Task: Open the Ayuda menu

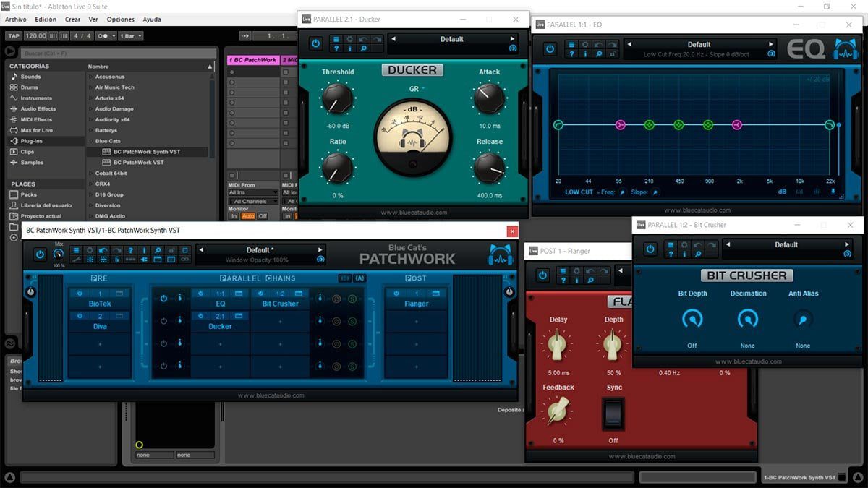Action: [152, 20]
